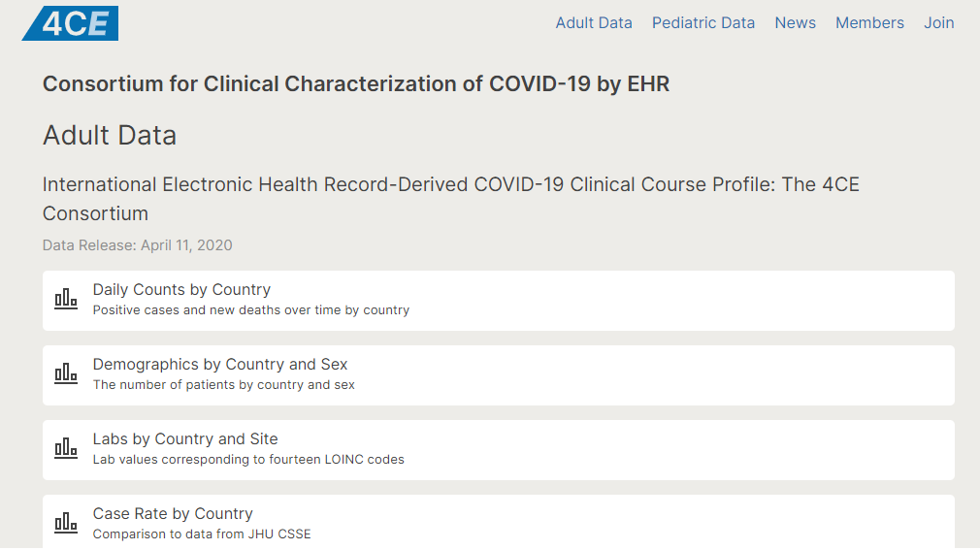
Task: Click the Consortium for Clinical Characterization heading
Action: (x=356, y=84)
